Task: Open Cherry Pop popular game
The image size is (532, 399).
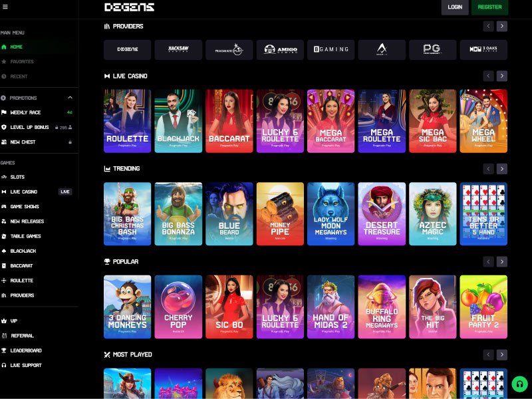Action: [x=178, y=307]
